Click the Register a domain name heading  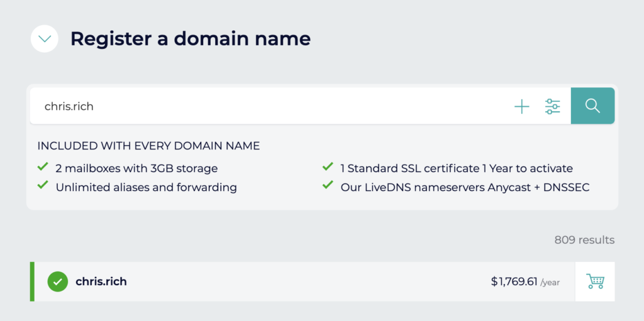[x=190, y=39]
